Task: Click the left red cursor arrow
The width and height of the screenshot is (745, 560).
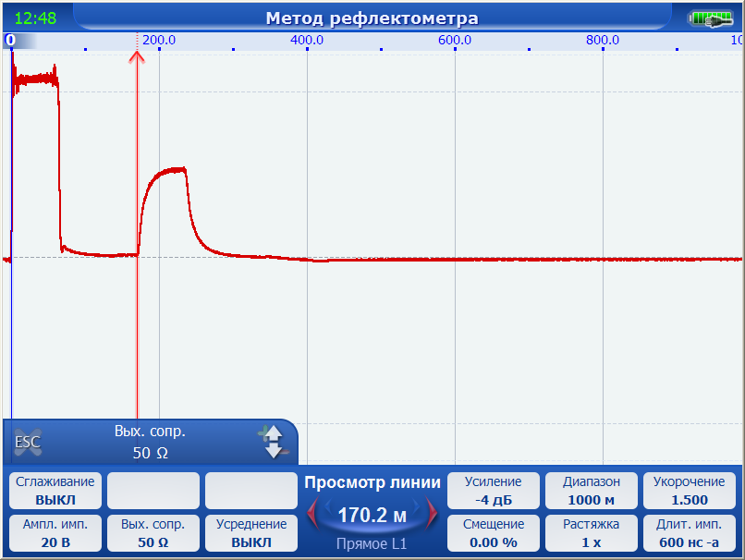Action: tap(313, 512)
